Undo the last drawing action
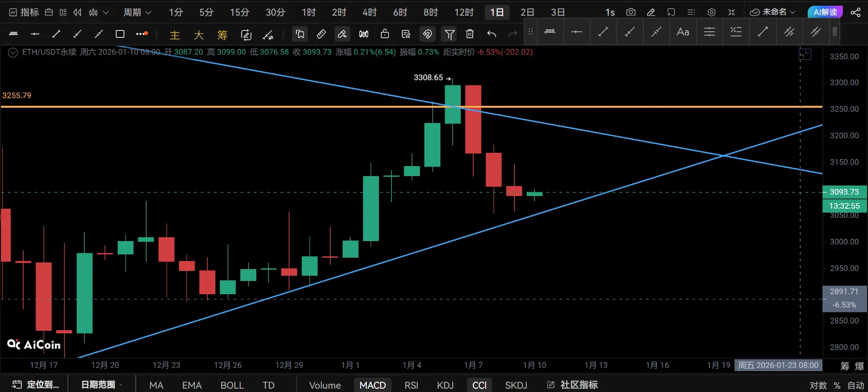The image size is (868, 392). [492, 34]
